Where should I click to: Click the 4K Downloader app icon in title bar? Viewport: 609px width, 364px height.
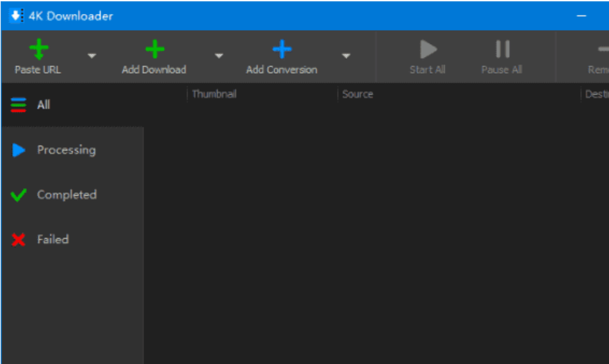[15, 16]
